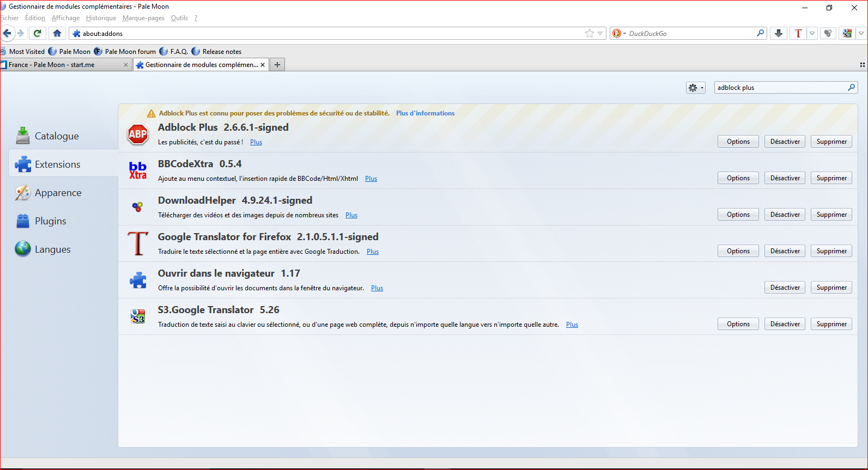The height and width of the screenshot is (470, 868).
Task: Bookmark this page with the star icon
Action: [590, 33]
